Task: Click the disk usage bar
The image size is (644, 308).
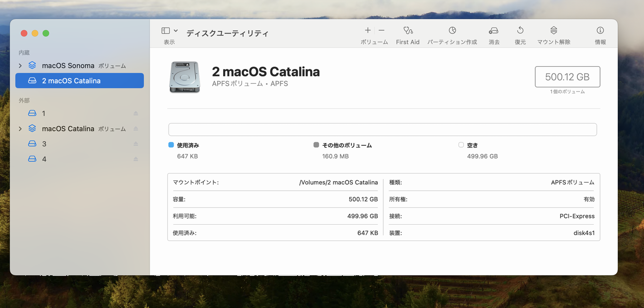Action: 382,130
